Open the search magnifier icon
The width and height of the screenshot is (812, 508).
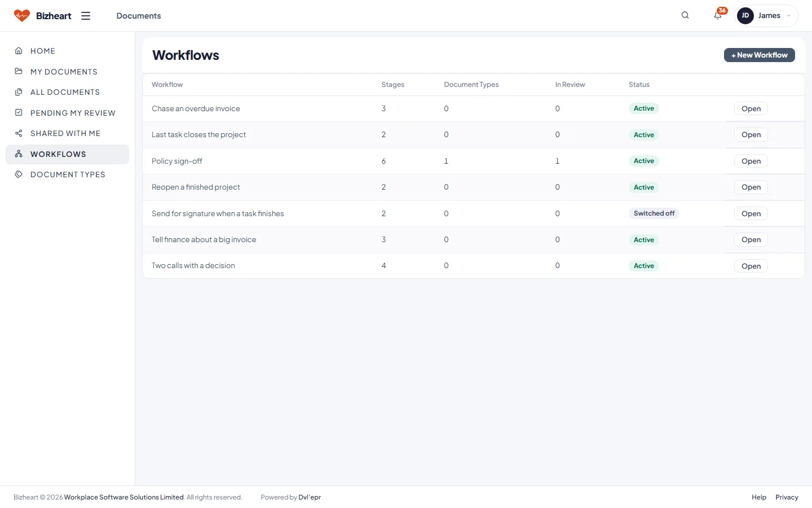pos(685,15)
